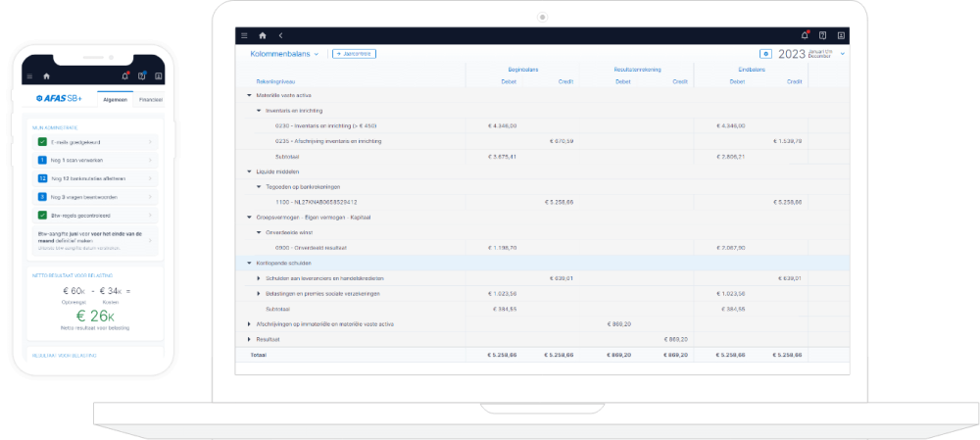Open the user profile icon on the laptop
Viewport: 980px width, 440px height.
pyautogui.click(x=841, y=35)
